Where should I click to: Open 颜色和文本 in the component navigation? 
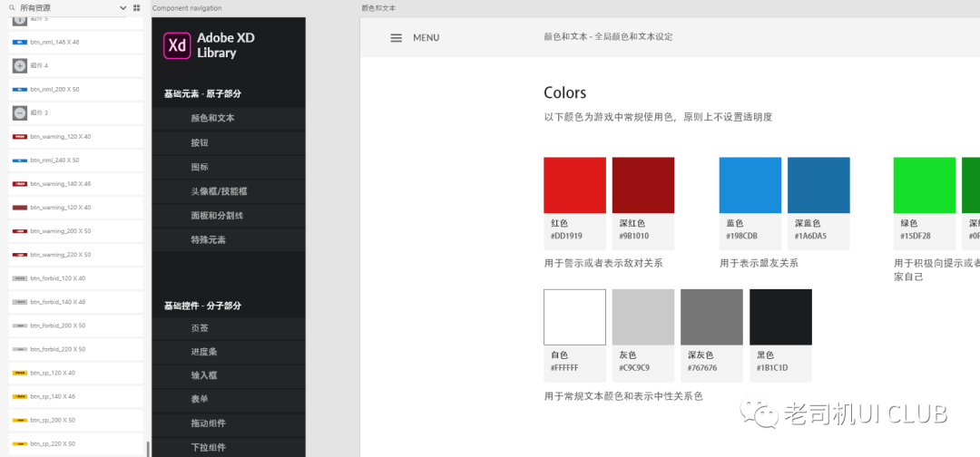point(229,118)
